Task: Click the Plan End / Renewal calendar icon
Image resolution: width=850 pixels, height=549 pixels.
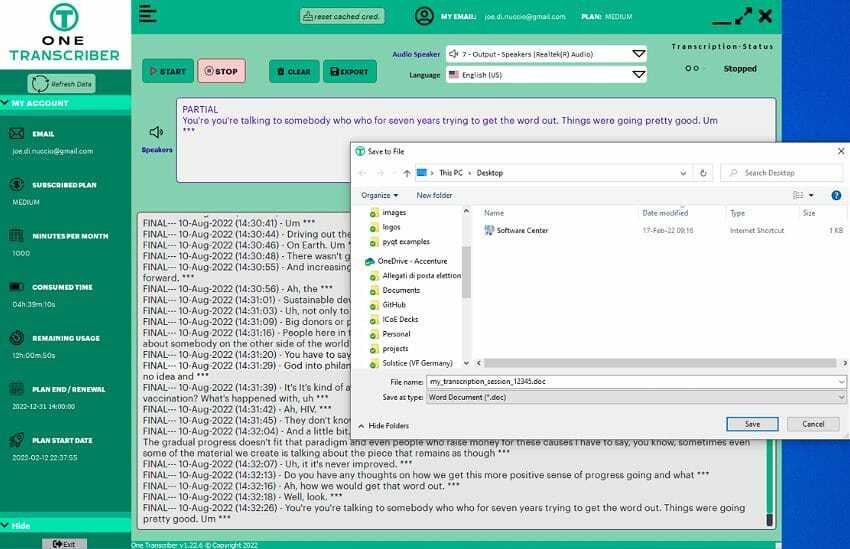Action: [16, 388]
